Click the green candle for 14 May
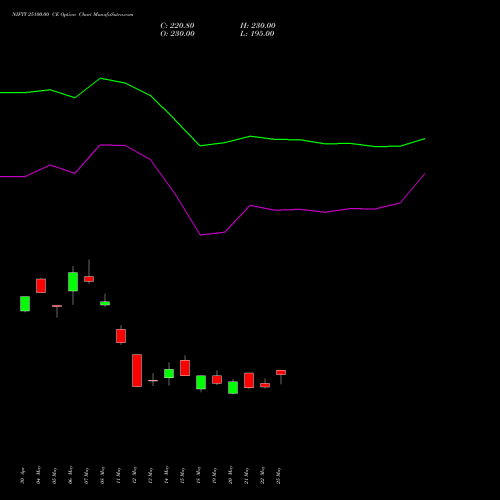This screenshot has width=500, height=500. (x=169, y=373)
